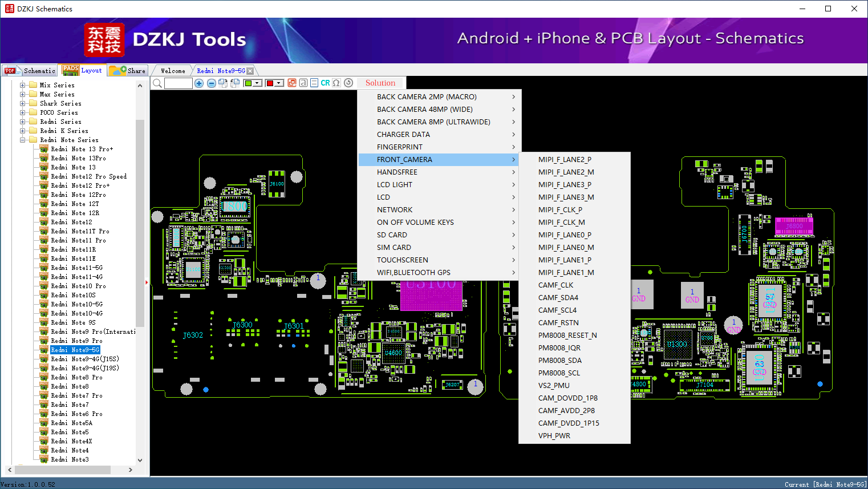Click the tree panel scroll-up arrow
868x489 pixels.
(x=140, y=86)
